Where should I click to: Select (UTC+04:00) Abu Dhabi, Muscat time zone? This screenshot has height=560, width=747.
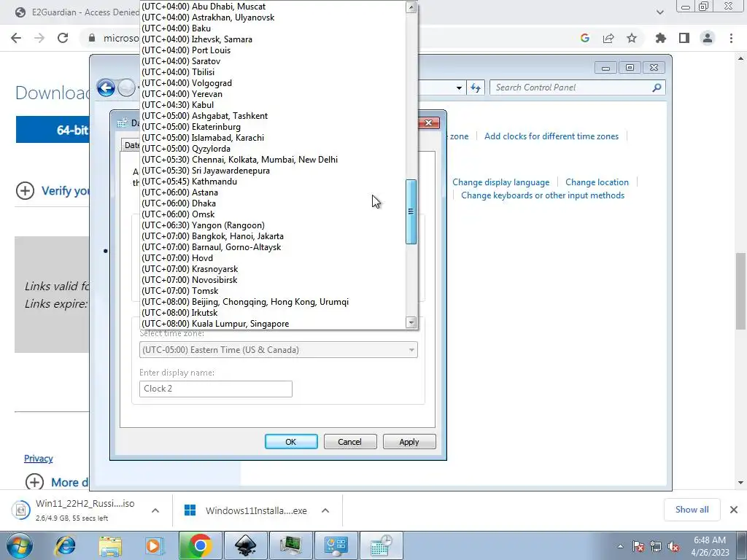(x=273, y=7)
